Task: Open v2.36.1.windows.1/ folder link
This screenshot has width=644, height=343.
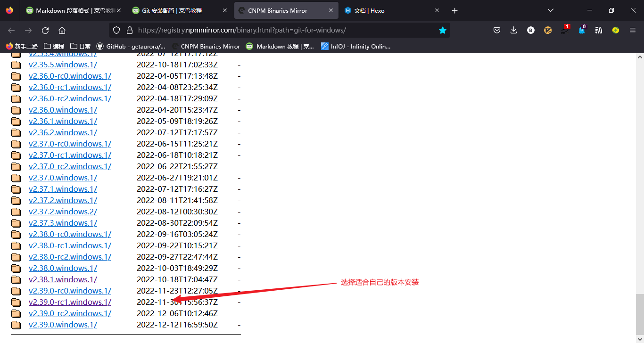Action: (63, 121)
